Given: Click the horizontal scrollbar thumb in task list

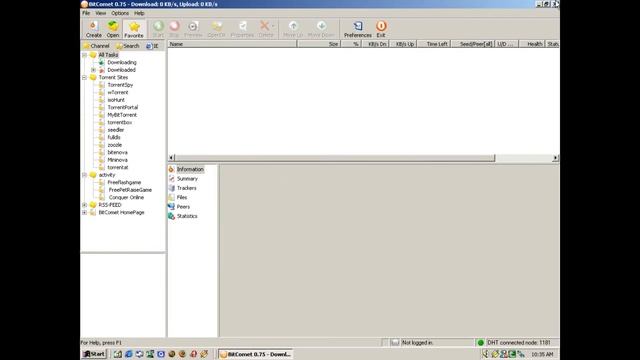Looking at the screenshot, I should pyautogui.click(x=335, y=158).
